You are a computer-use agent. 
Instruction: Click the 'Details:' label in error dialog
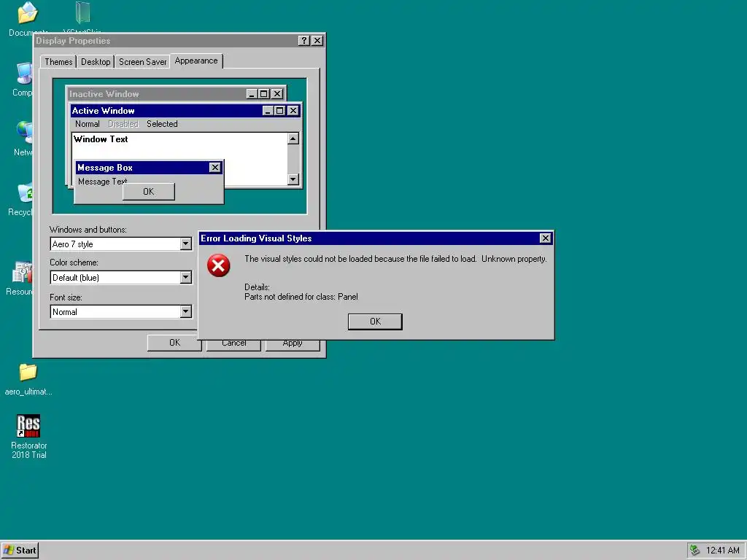click(257, 287)
